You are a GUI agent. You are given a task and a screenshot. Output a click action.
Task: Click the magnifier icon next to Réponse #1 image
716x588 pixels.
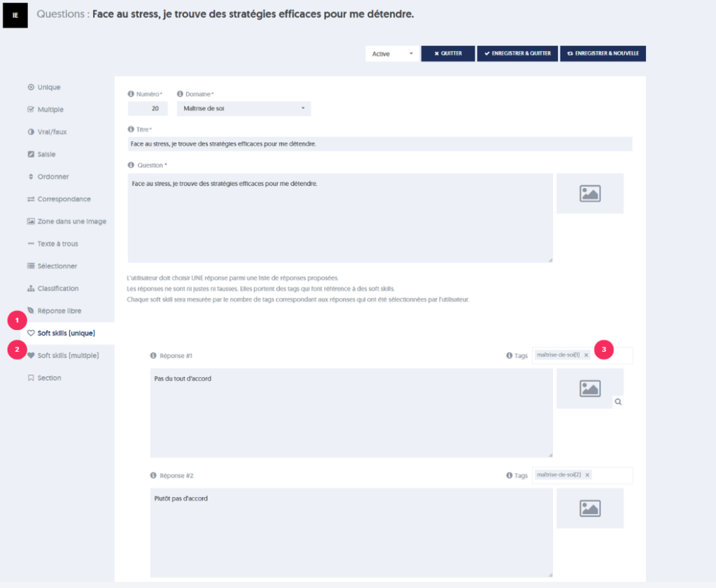(x=618, y=402)
